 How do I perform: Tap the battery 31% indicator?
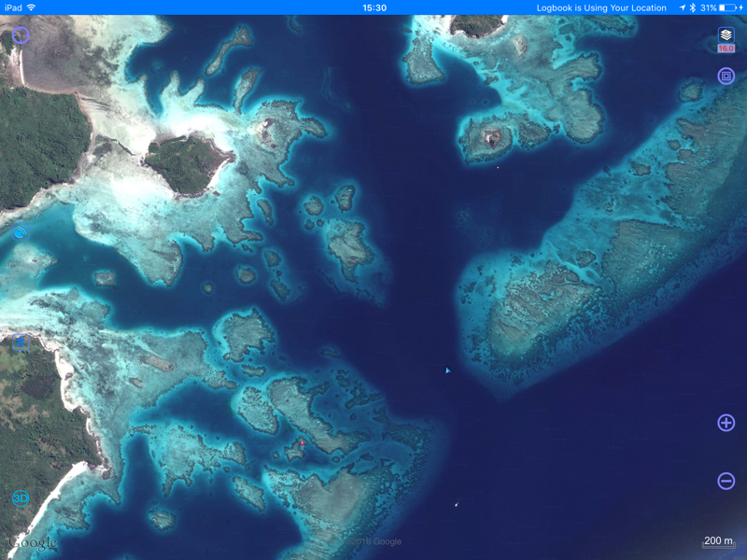pyautogui.click(x=719, y=7)
